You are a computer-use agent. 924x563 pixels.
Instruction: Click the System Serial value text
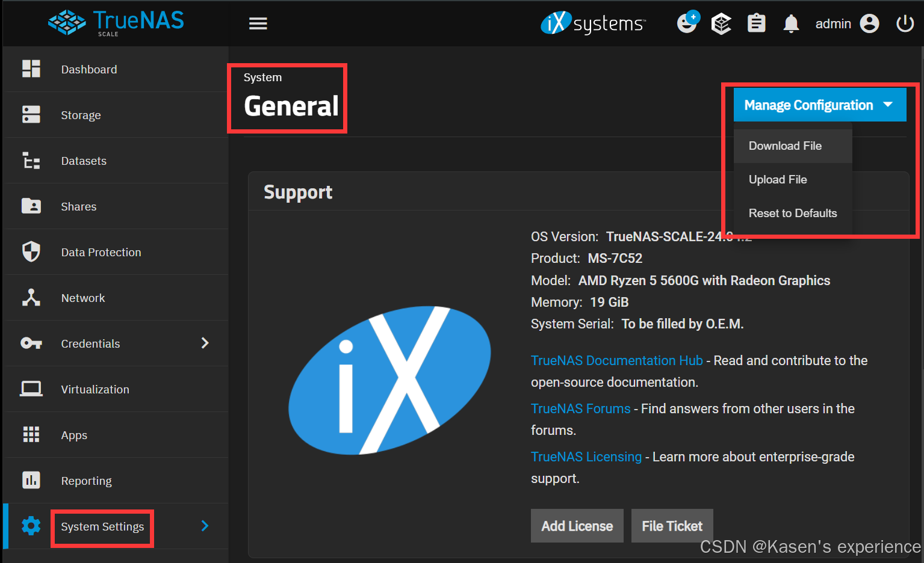(683, 324)
